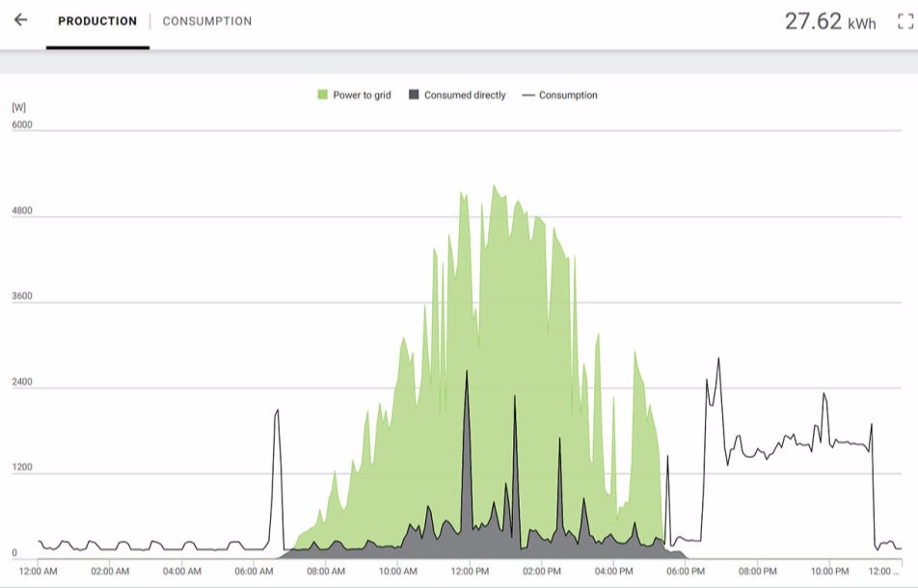Click the 04:00 PM time label

tap(613, 571)
